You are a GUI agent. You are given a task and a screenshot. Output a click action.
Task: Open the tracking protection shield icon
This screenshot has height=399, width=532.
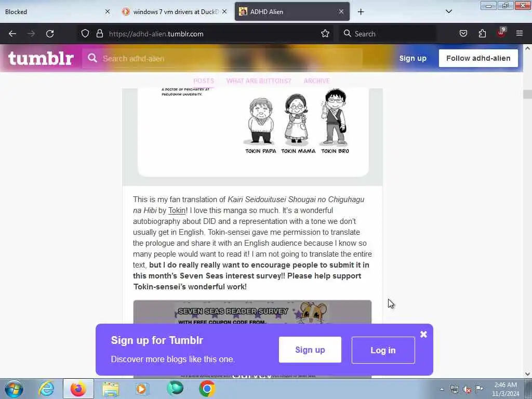pyautogui.click(x=85, y=33)
